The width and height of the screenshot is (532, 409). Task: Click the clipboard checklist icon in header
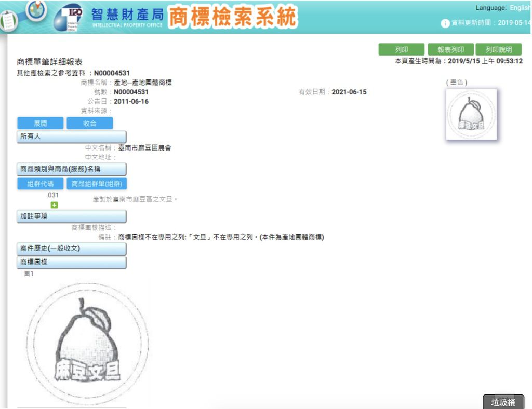click(8, 21)
